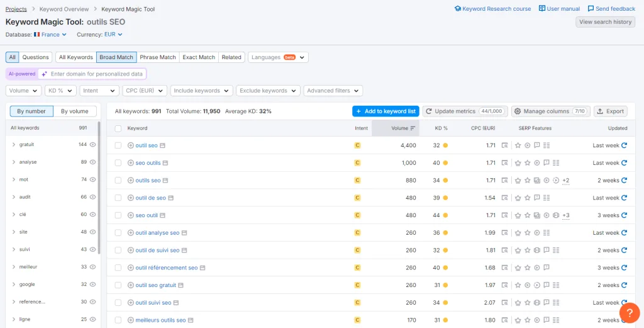Add 'outil seo' keyword using plus icon
Viewport: 644px width, 328px height.
131,145
